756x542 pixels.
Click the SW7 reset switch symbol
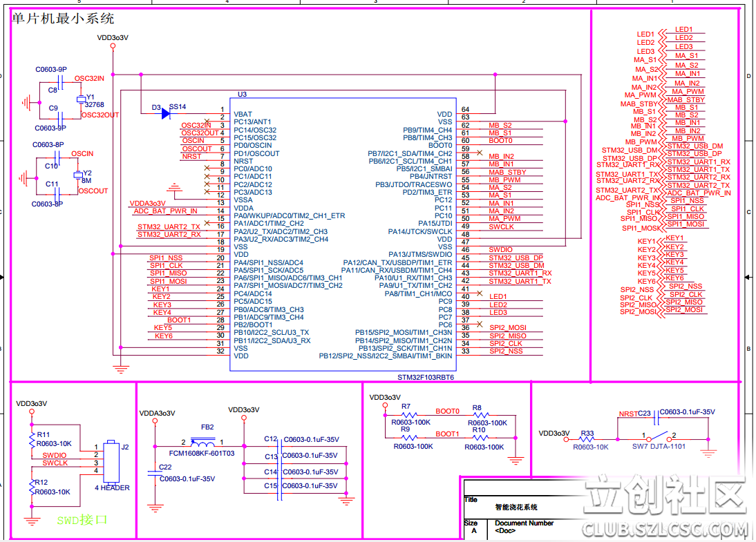point(659,437)
